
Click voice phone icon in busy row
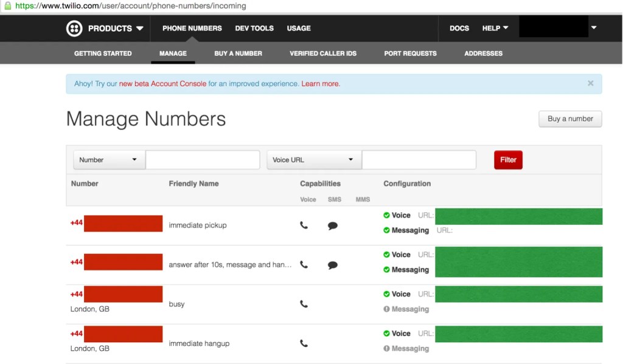(304, 304)
